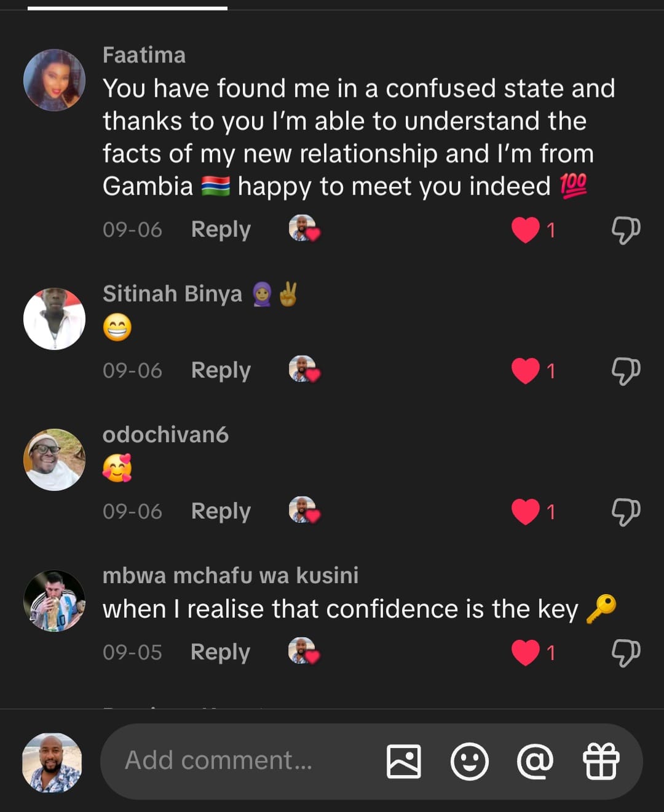Reply to odochivan6's comment

221,511
